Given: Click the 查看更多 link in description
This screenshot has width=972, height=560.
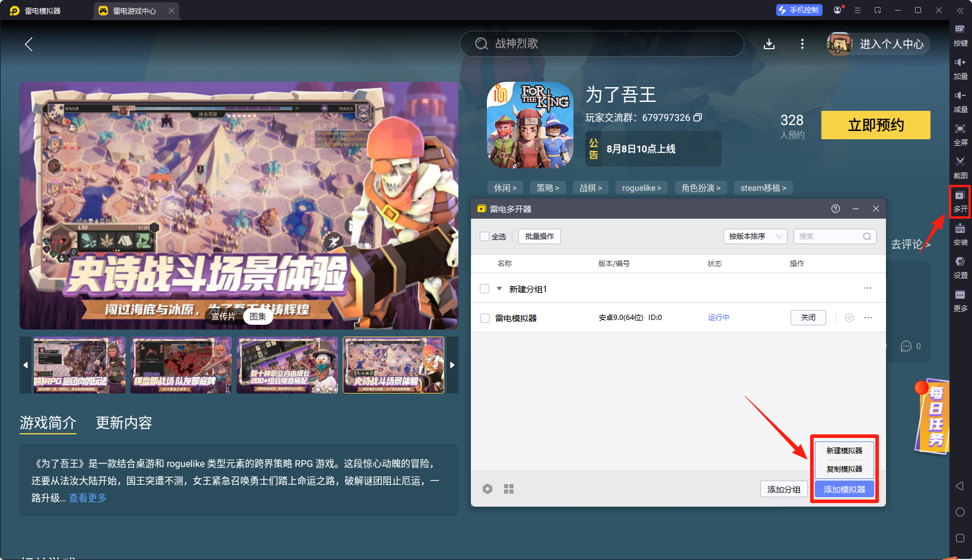Looking at the screenshot, I should pyautogui.click(x=88, y=498).
